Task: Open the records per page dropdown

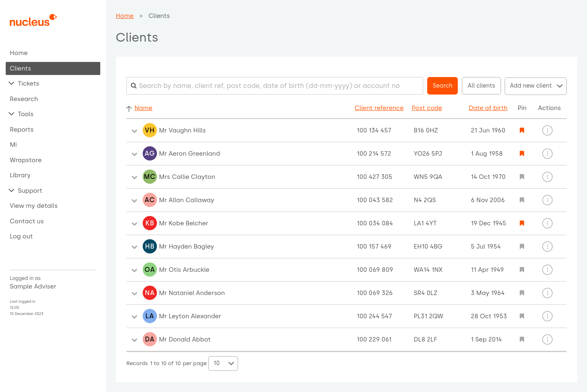Action: [x=223, y=363]
